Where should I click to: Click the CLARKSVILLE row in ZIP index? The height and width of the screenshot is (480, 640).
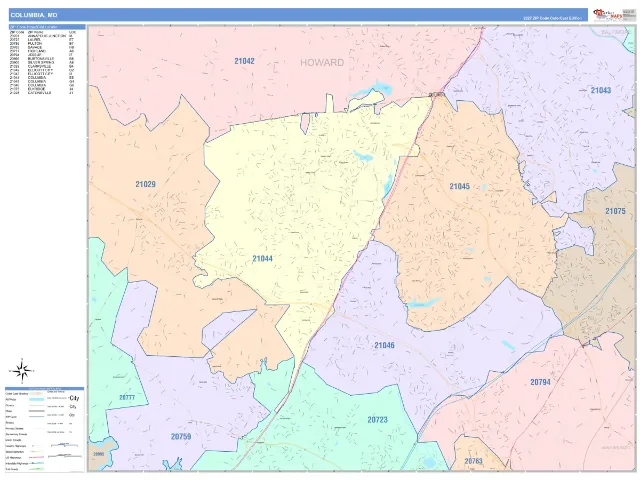pyautogui.click(x=42, y=66)
